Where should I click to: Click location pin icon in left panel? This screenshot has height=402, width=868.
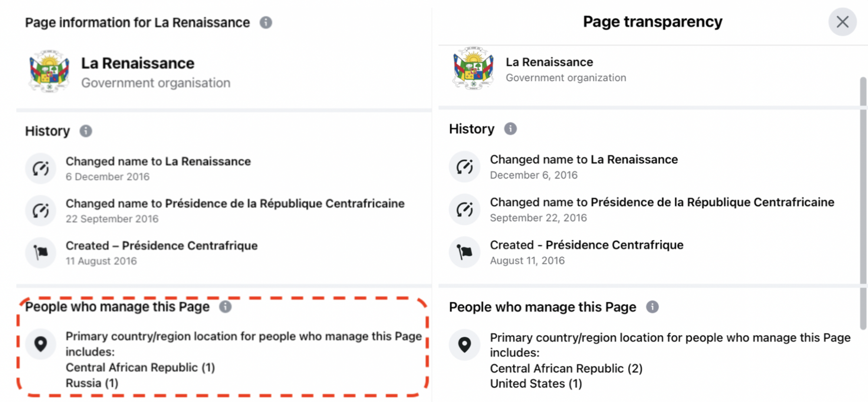click(41, 344)
